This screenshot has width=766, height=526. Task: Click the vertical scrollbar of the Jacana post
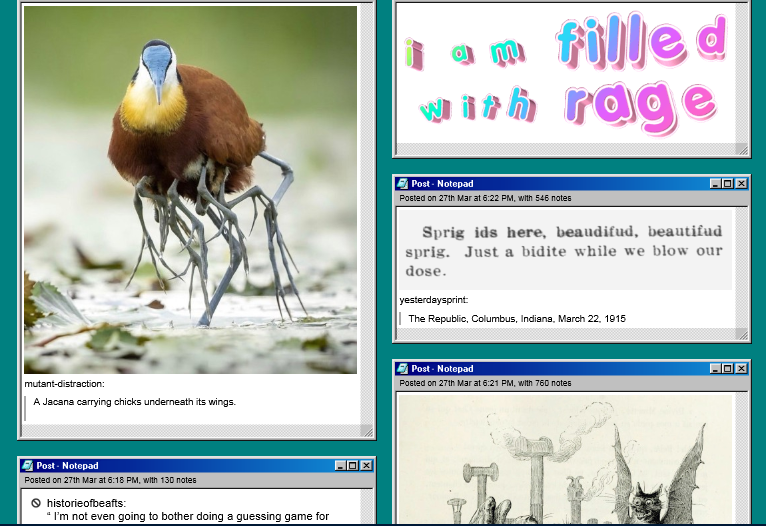pyautogui.click(x=367, y=214)
